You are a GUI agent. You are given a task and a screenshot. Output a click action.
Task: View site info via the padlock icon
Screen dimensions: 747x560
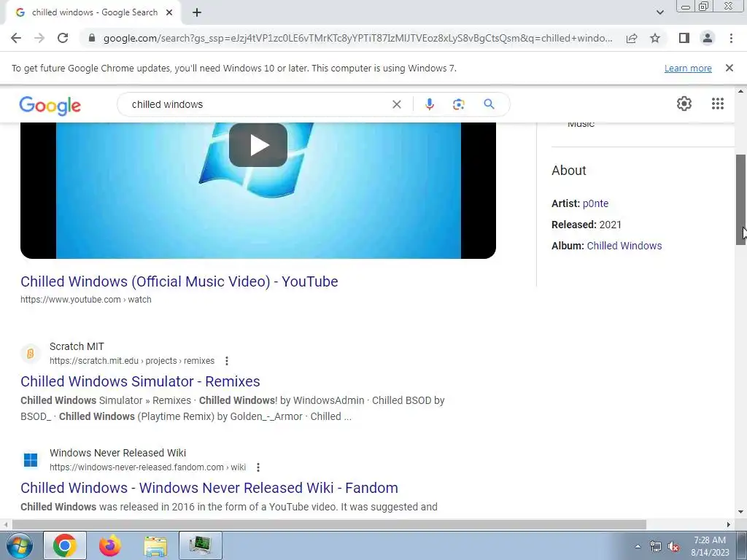tap(92, 38)
